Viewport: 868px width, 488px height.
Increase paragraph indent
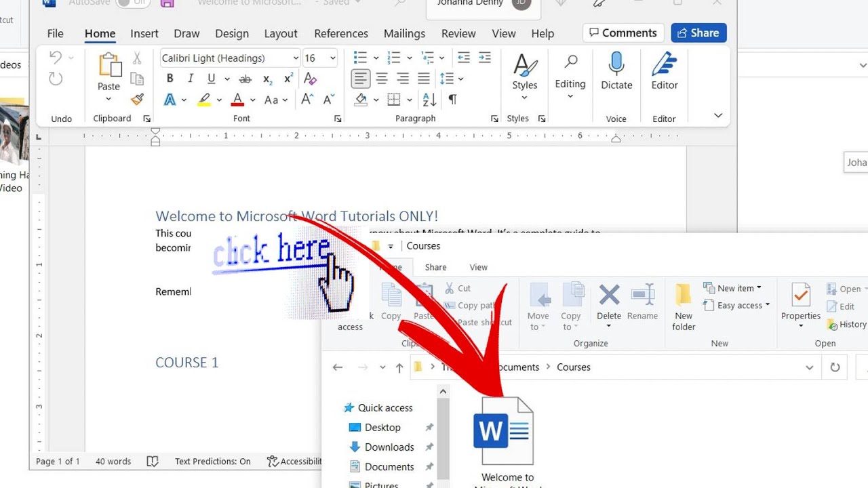pyautogui.click(x=485, y=58)
